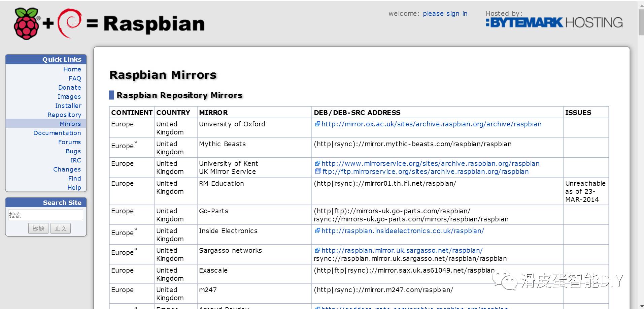Open the www.mirrorservice.org http URL
The image size is (644, 309).
click(x=430, y=163)
